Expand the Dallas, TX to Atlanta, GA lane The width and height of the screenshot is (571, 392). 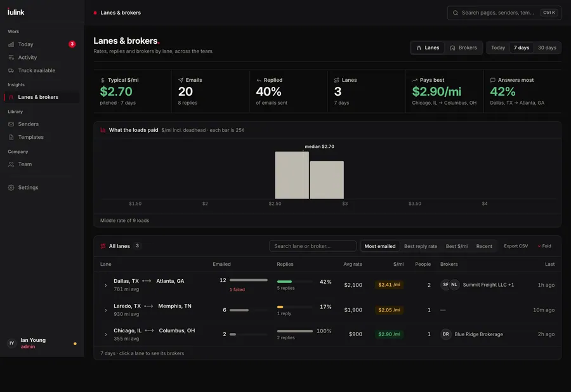[x=105, y=285]
